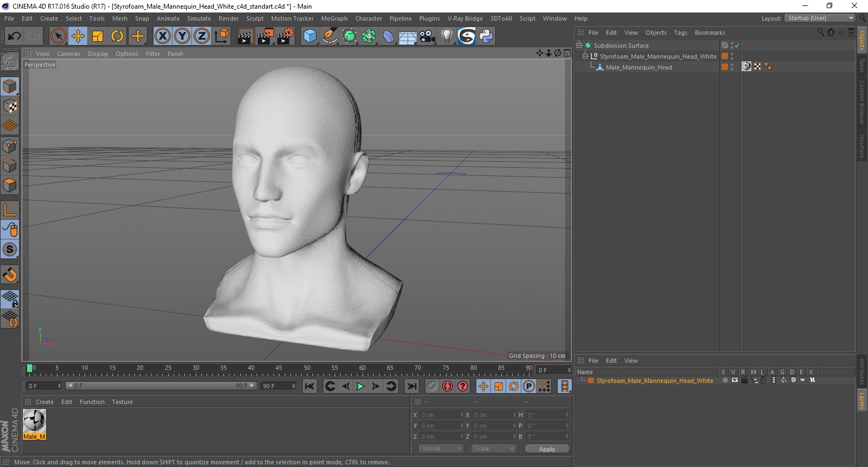Click Record Active Objects button

pos(432,386)
